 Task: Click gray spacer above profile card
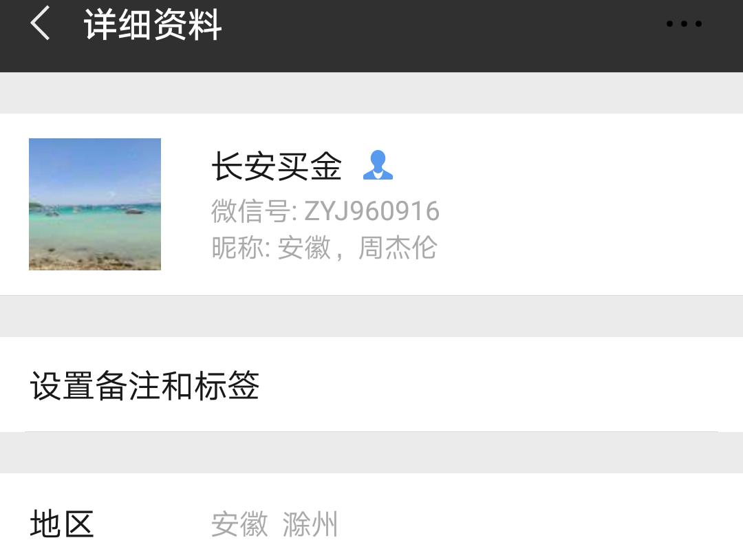371,93
